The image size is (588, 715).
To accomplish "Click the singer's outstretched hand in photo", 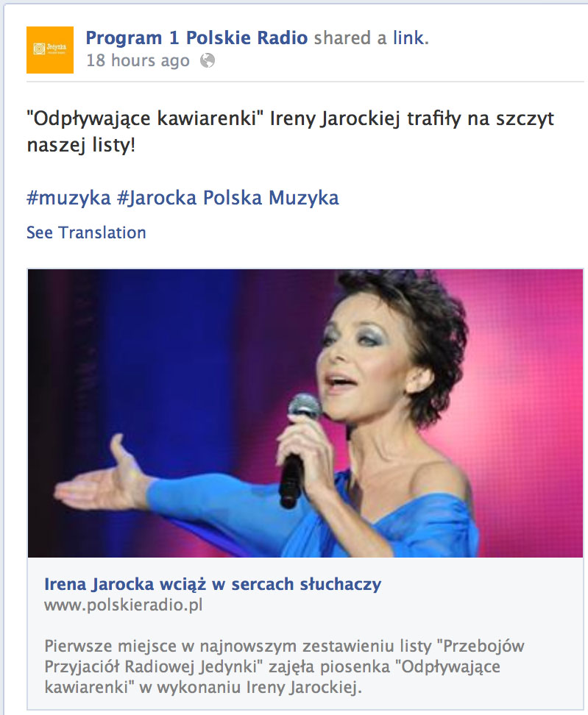I will tap(102, 479).
